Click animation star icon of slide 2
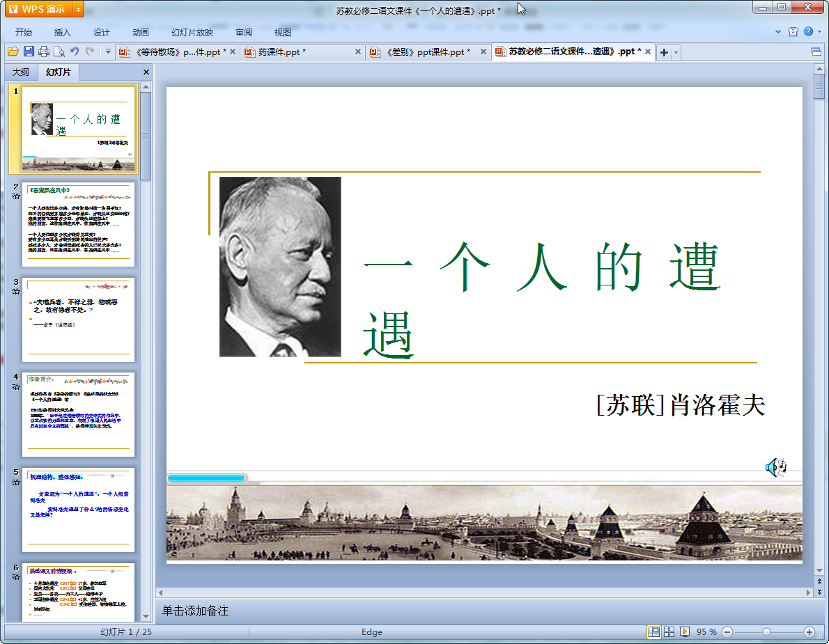This screenshot has height=644, width=829. click(x=16, y=196)
